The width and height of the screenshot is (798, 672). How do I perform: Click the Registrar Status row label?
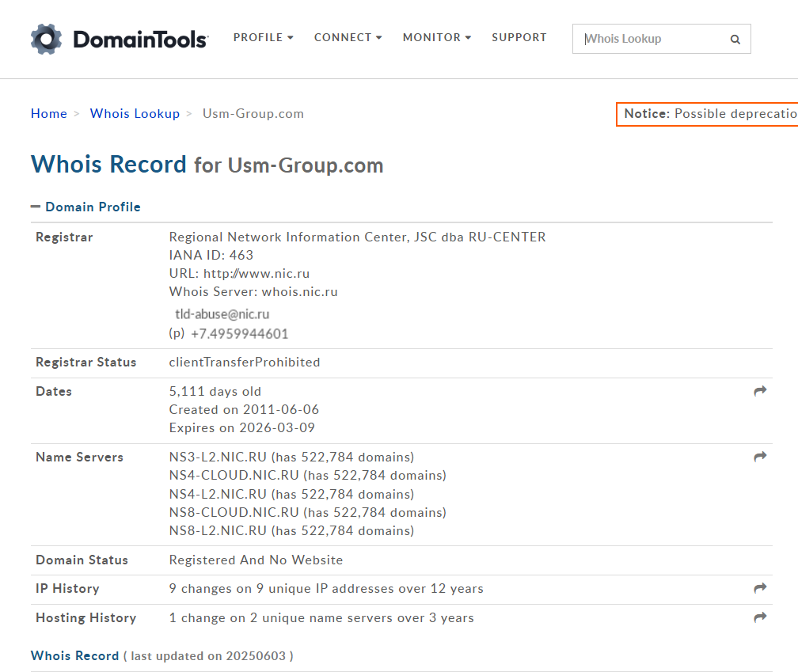point(86,363)
